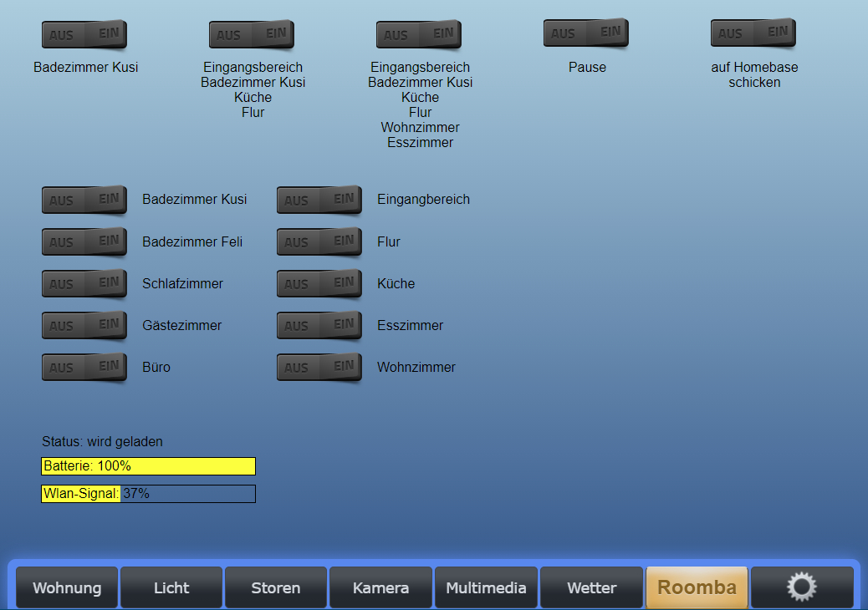Toggle the Badezimmer Feli switch
Screen dimensions: 868x610
tap(84, 241)
